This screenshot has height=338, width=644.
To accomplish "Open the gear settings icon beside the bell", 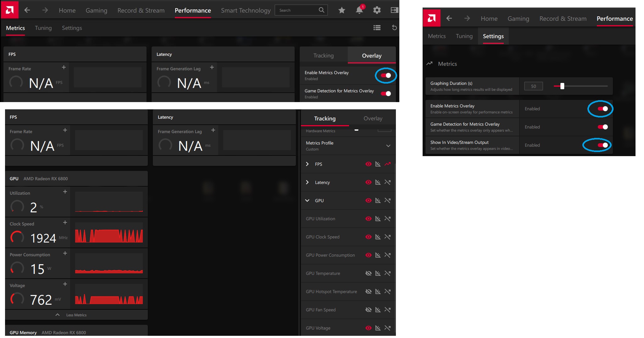I will point(377,10).
